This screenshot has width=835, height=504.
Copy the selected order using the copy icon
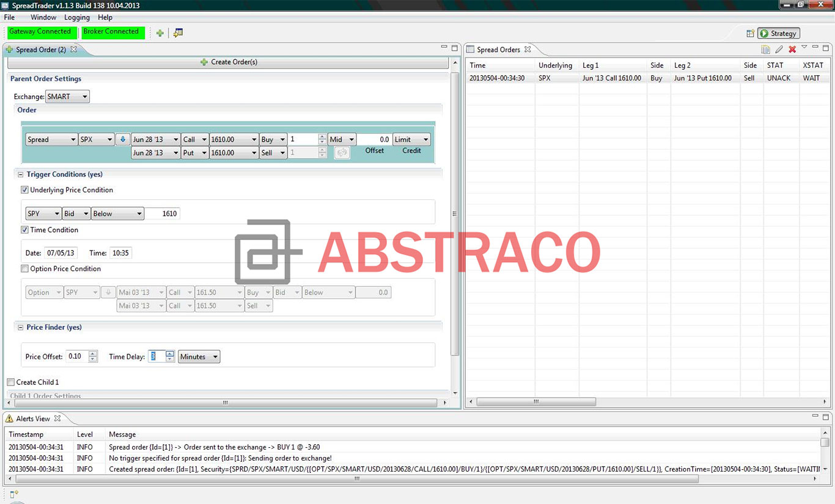[x=766, y=49]
